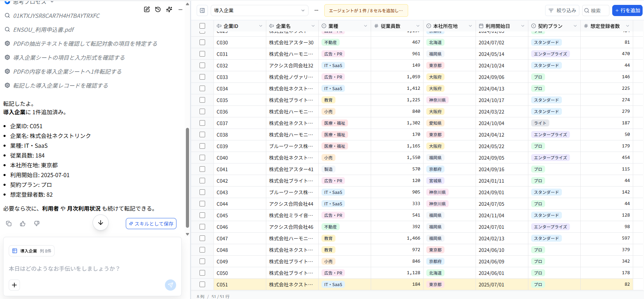Copy the assistant response
The height and width of the screenshot is (299, 644).
pos(9,224)
